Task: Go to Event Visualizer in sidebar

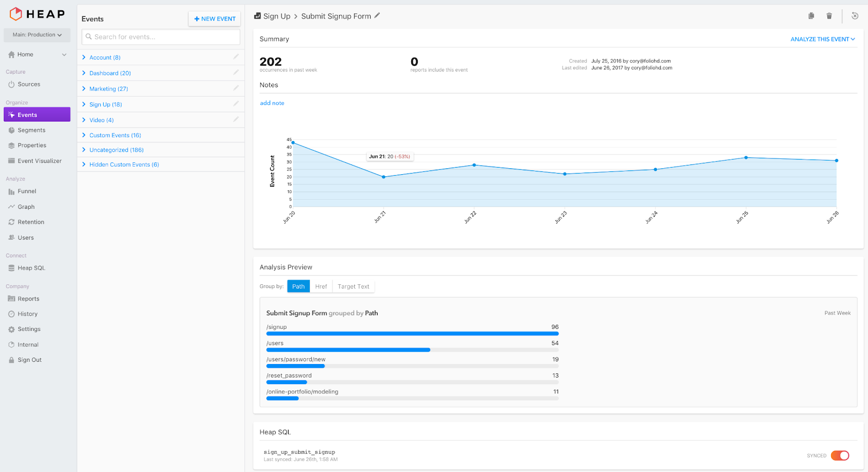Action: coord(39,161)
